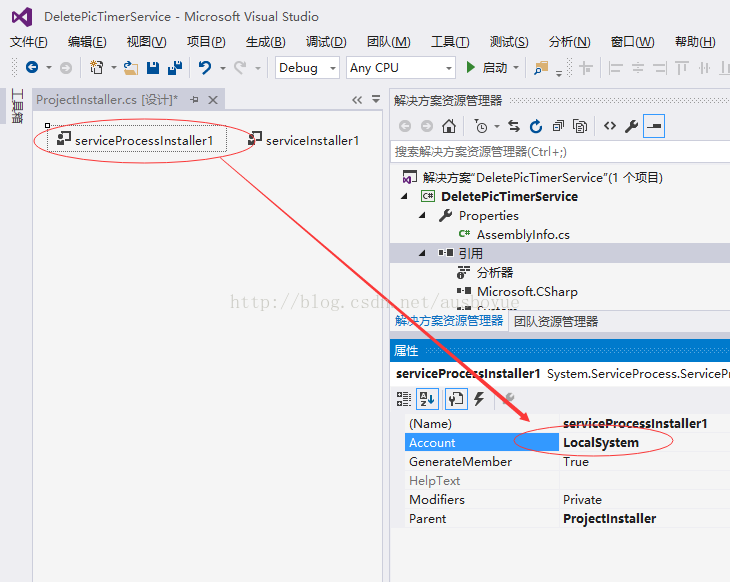This screenshot has height=582, width=730.
Task: Open the 文件(F) menu
Action: [x=29, y=42]
